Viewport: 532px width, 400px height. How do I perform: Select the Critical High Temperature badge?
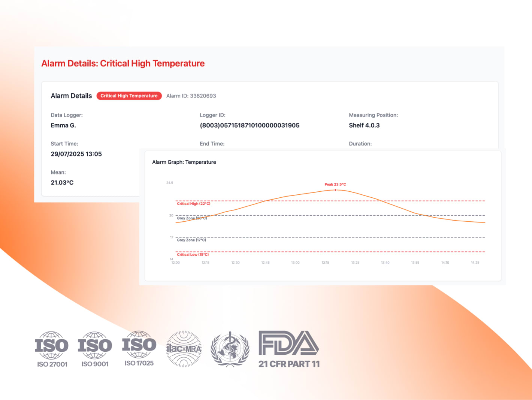pyautogui.click(x=129, y=96)
